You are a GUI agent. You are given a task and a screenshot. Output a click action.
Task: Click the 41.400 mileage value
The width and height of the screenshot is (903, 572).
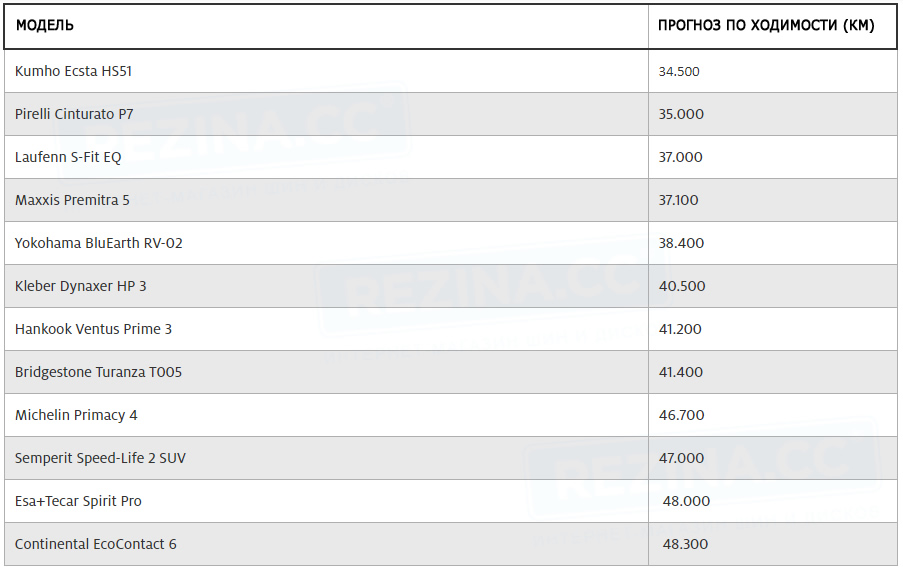pyautogui.click(x=681, y=372)
